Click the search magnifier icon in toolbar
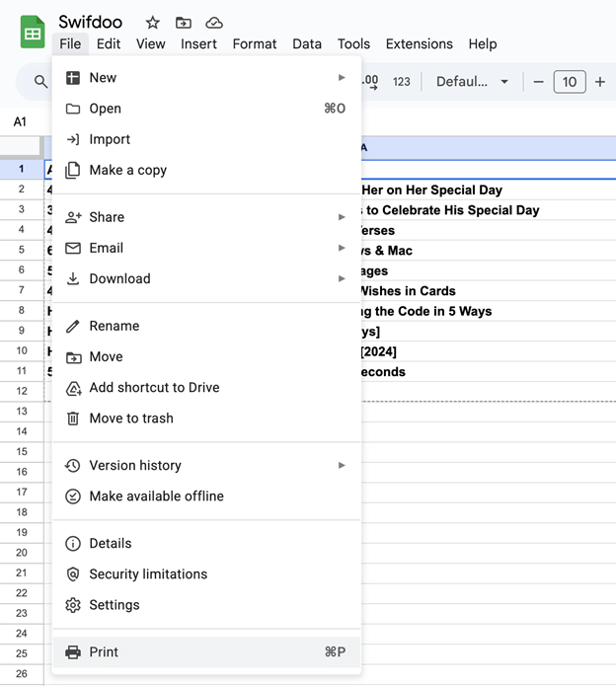 coord(40,82)
